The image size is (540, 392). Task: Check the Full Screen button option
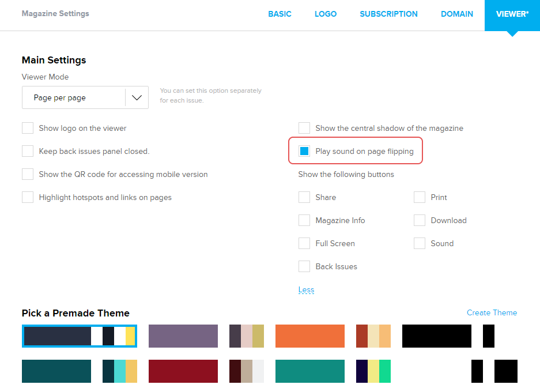point(304,243)
